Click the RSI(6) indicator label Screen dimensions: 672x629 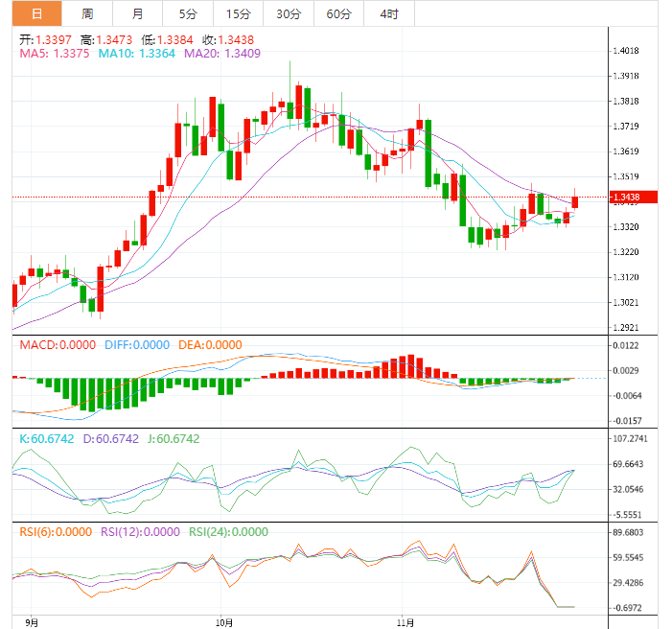click(x=56, y=531)
